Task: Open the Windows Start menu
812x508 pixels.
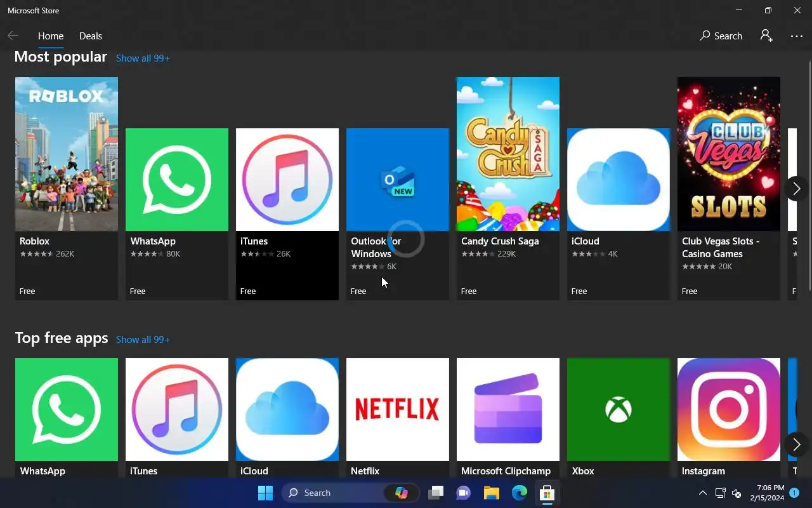Action: point(265,493)
